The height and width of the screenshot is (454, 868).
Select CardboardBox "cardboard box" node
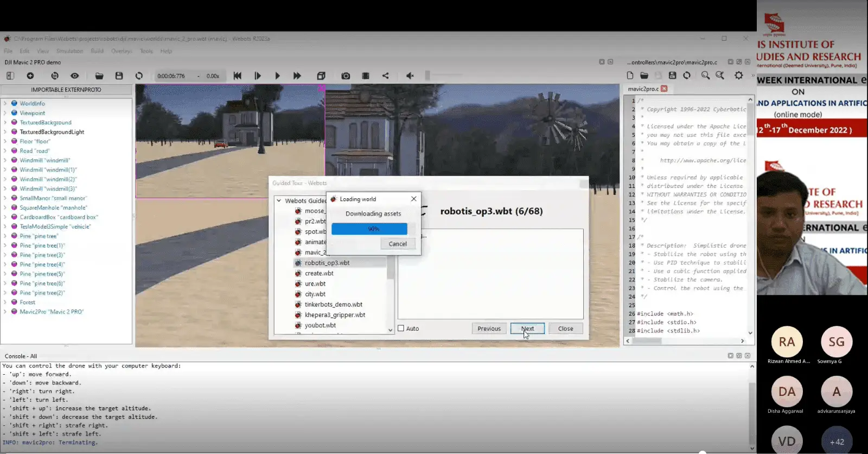[59, 217]
